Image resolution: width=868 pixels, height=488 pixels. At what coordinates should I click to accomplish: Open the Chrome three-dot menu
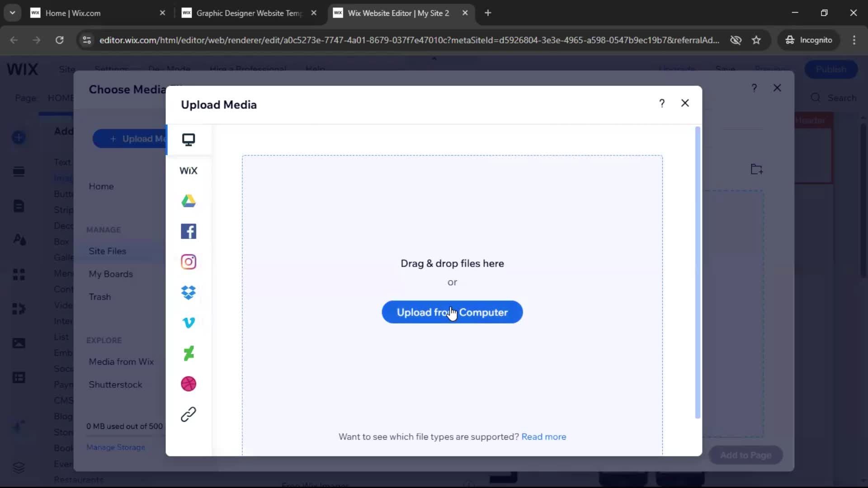click(x=854, y=40)
